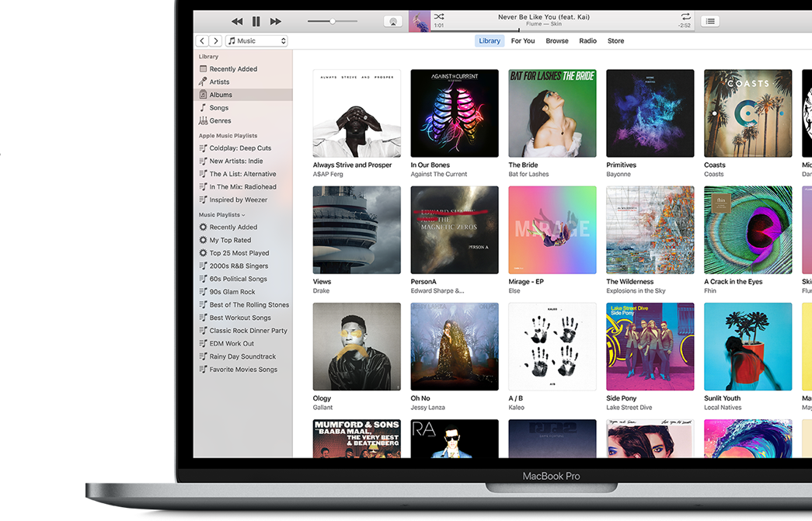Open the Sunlit Youth album cover
812x521 pixels.
pos(748,346)
